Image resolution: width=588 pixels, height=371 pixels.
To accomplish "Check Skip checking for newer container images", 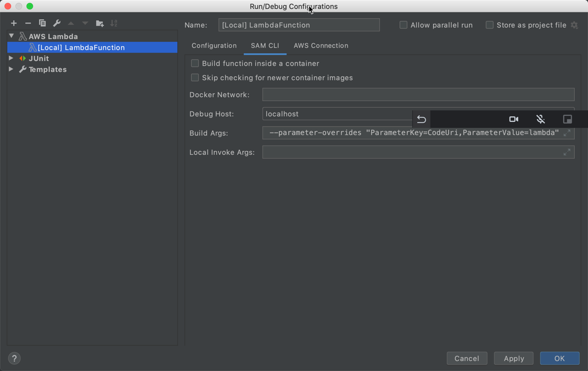I will pyautogui.click(x=195, y=77).
